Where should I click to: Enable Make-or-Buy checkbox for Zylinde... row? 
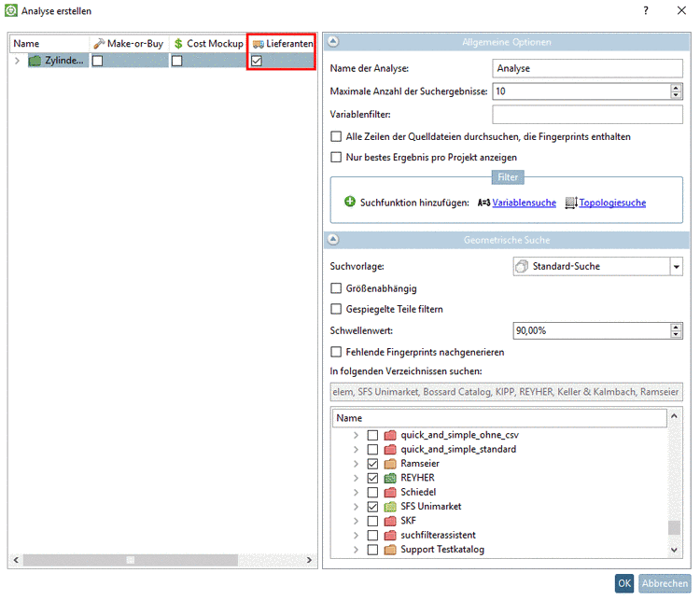click(97, 61)
